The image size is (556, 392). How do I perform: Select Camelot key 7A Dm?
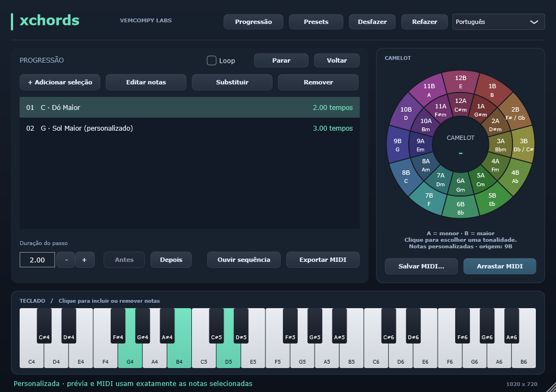[440, 179]
